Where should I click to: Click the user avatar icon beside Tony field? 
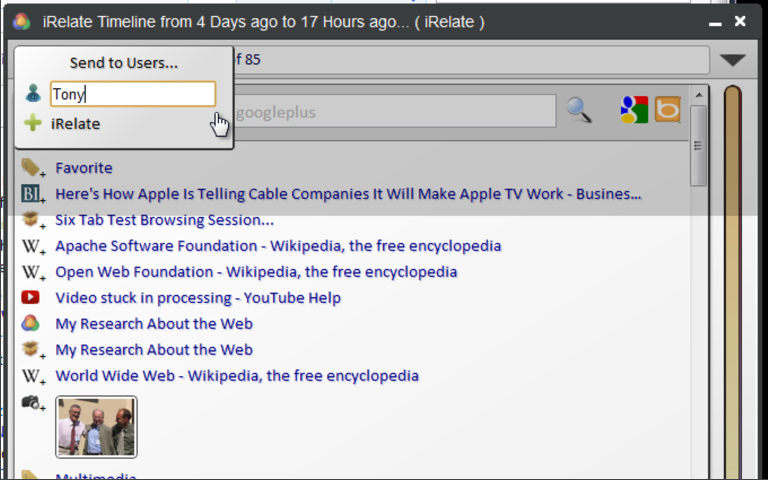tap(33, 94)
